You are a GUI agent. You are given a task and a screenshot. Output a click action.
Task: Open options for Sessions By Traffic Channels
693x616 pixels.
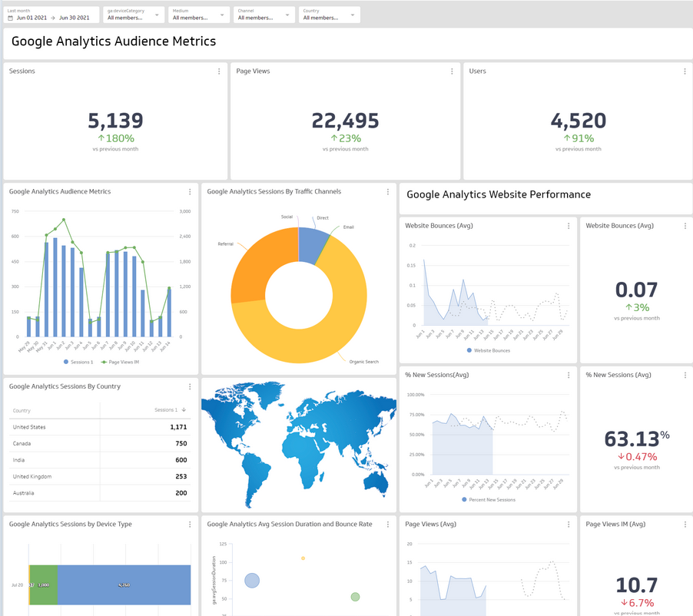(387, 192)
